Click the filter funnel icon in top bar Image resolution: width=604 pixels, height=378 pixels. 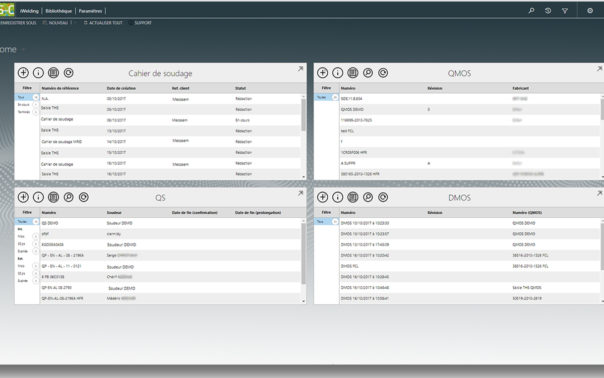click(x=565, y=11)
